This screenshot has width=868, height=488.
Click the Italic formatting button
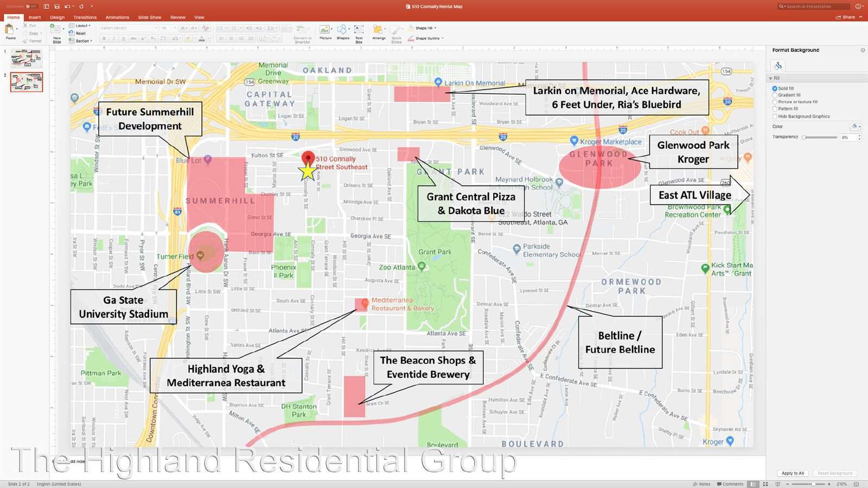coord(113,38)
